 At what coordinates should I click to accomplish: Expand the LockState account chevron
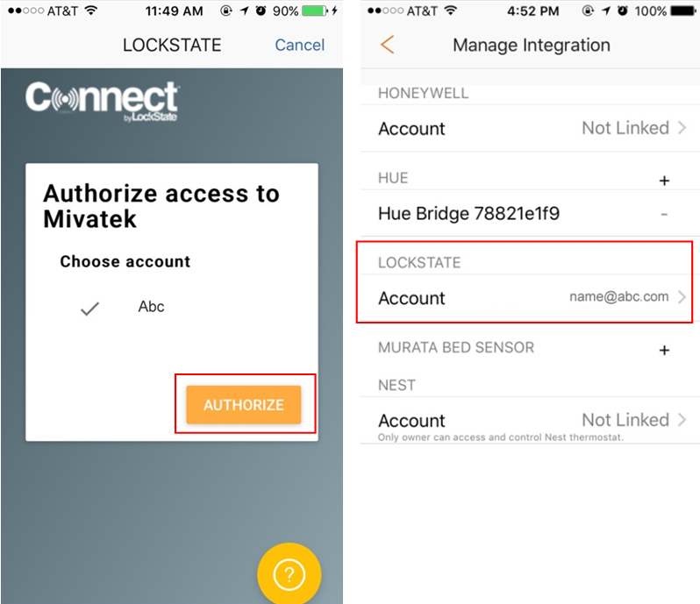(682, 296)
